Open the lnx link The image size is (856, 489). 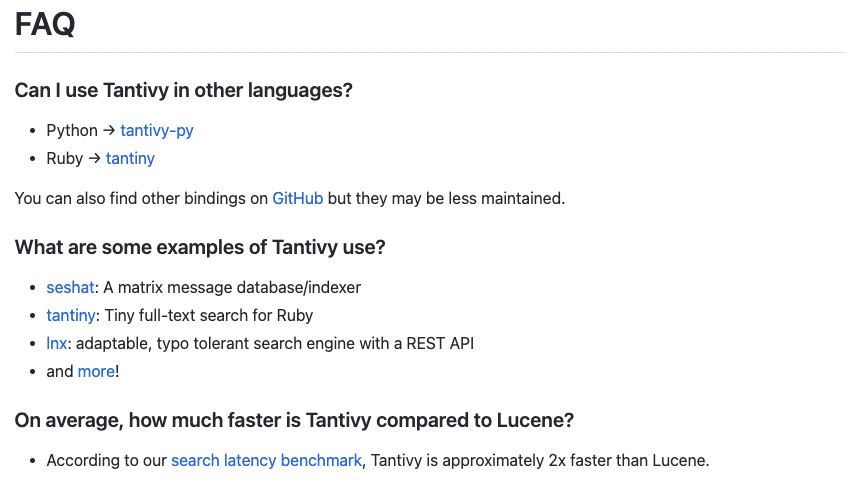click(57, 343)
